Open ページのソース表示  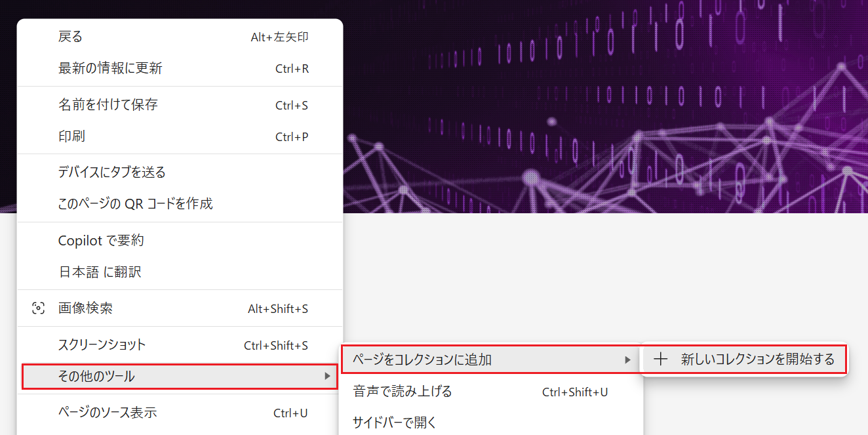(108, 413)
